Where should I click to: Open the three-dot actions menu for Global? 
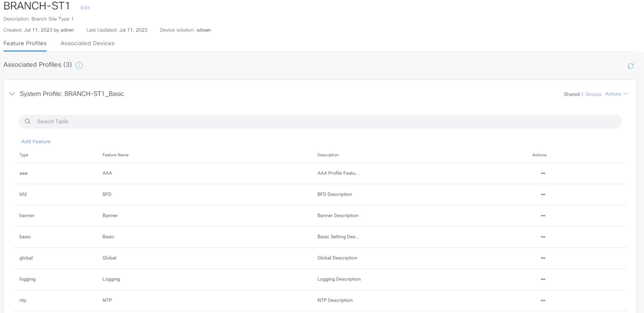543,258
